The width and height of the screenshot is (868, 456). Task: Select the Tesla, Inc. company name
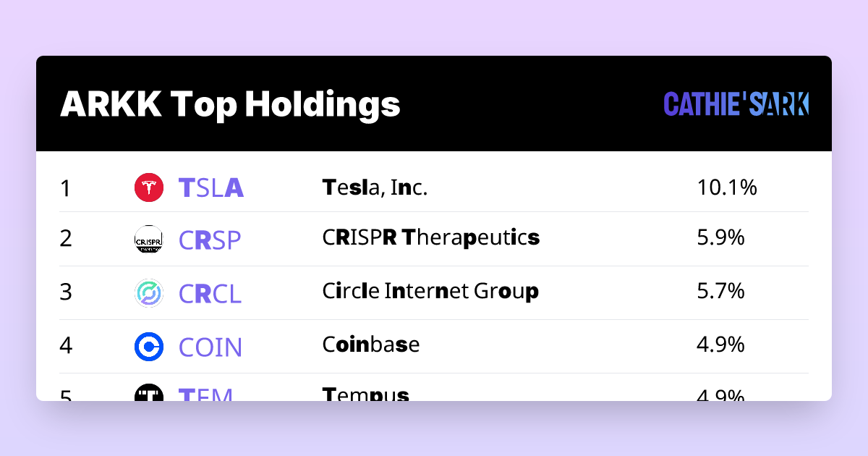tap(375, 188)
